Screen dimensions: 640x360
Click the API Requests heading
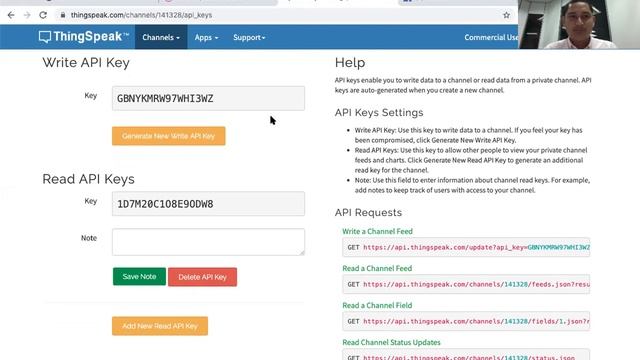tap(368, 213)
